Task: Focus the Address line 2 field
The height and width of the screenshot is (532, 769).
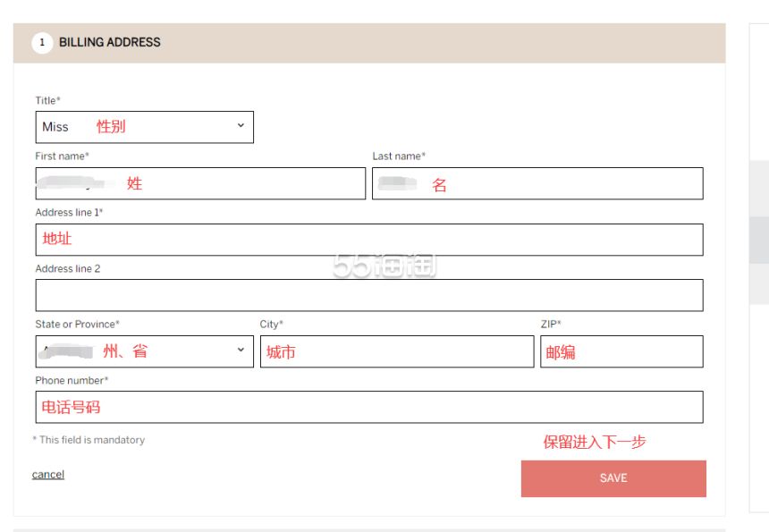Action: tap(369, 295)
